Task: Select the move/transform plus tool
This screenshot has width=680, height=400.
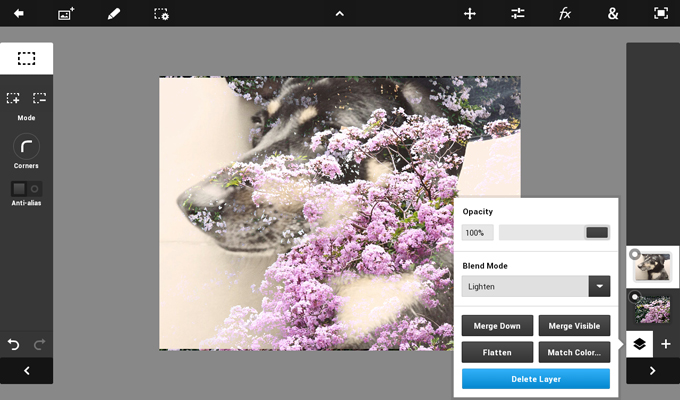Action: pos(470,14)
